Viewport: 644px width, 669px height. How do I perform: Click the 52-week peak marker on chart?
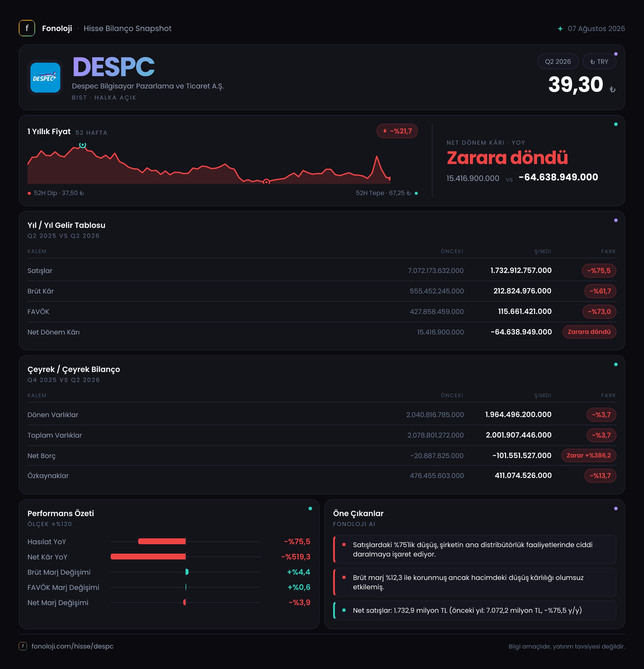point(83,145)
